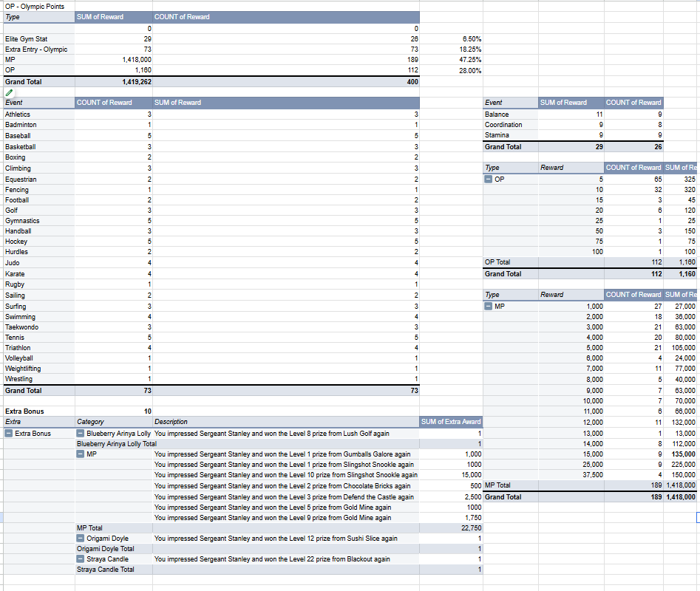Select the Sushi Slice Level 12 prize description

276,539
